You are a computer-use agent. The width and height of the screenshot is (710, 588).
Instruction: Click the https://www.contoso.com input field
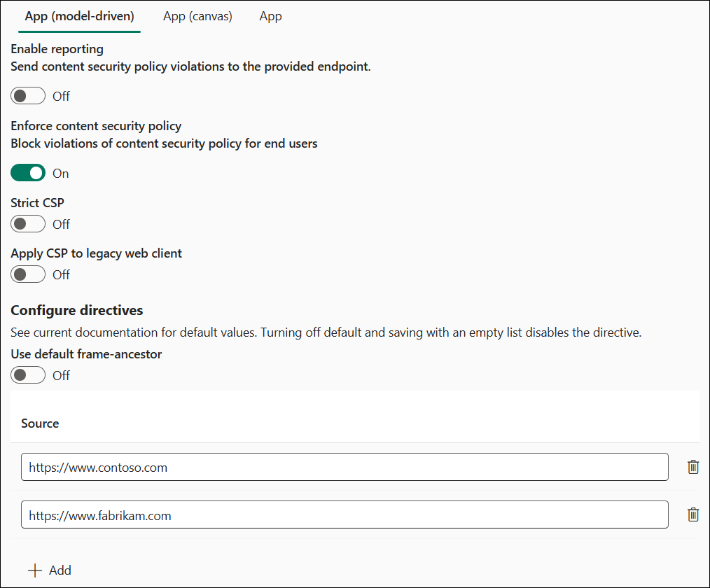point(344,467)
